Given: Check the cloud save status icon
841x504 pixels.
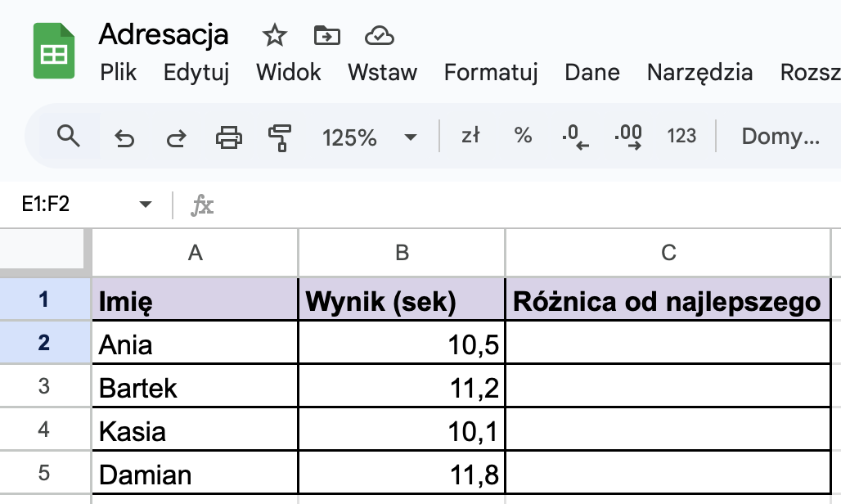Looking at the screenshot, I should click(379, 35).
